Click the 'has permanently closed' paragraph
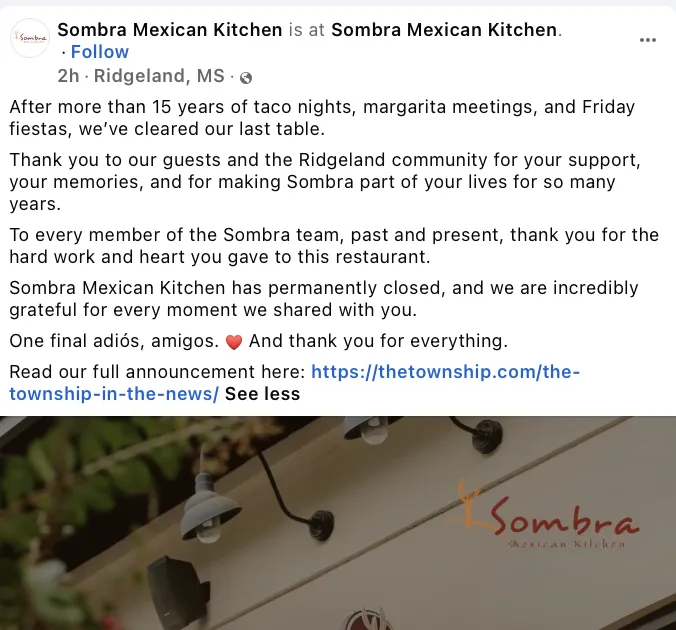Screen dimensions: 676x630 click(324, 299)
